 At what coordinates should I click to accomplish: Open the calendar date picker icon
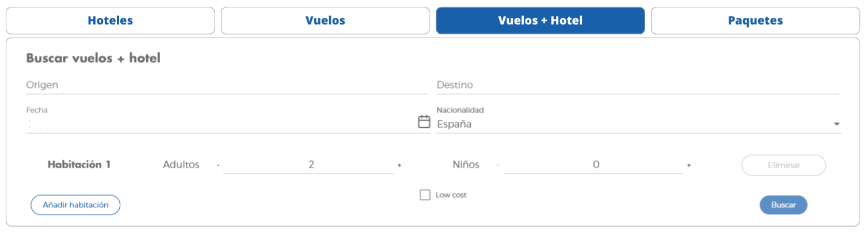[x=424, y=121]
